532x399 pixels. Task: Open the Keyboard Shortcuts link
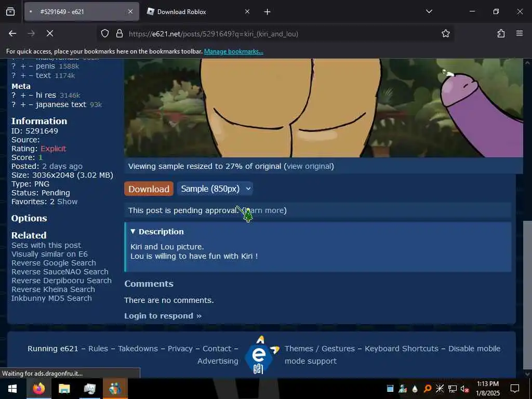pos(402,349)
